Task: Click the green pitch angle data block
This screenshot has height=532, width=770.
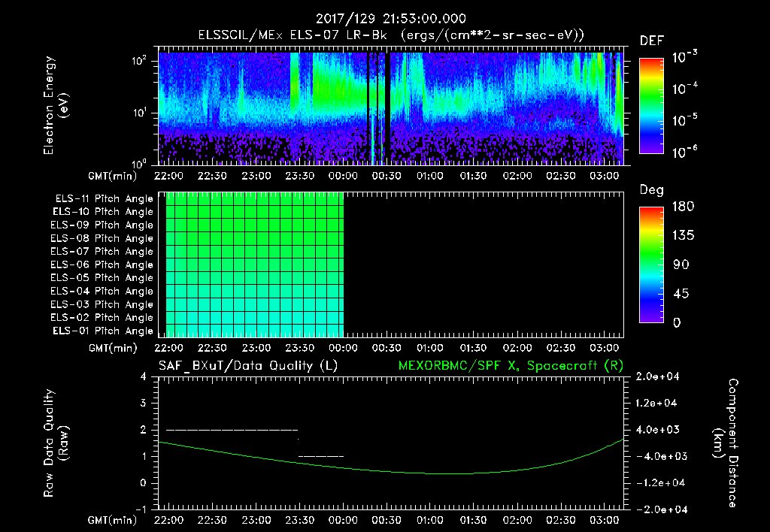Action: point(255,264)
